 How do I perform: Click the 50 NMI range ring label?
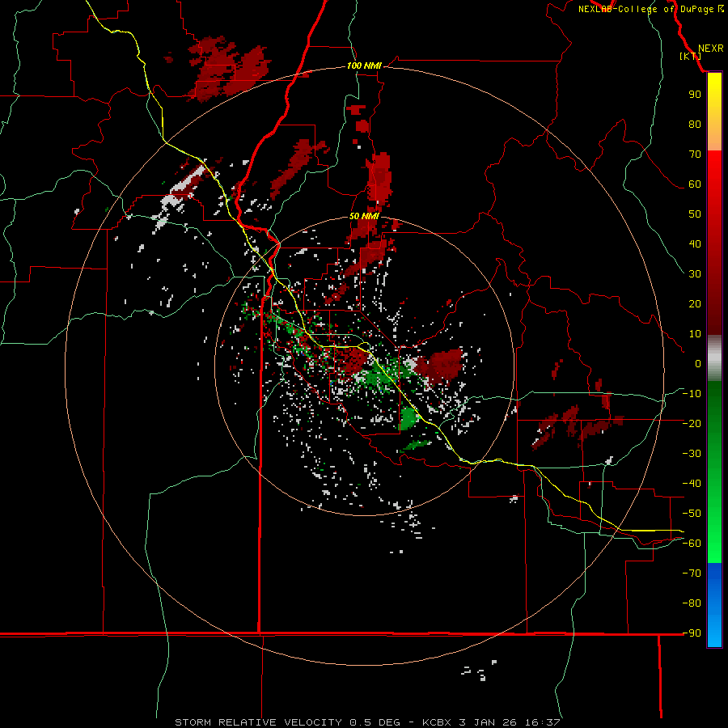(364, 216)
